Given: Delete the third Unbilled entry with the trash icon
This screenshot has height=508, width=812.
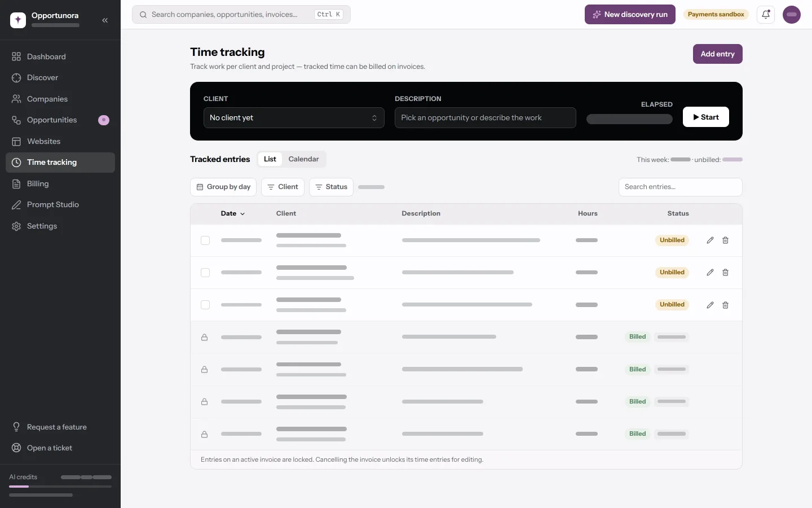Looking at the screenshot, I should (x=726, y=305).
